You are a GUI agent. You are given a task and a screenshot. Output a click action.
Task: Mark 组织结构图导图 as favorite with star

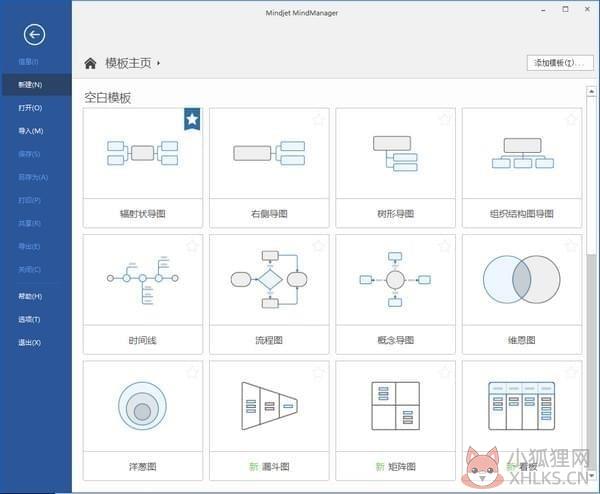[571, 120]
